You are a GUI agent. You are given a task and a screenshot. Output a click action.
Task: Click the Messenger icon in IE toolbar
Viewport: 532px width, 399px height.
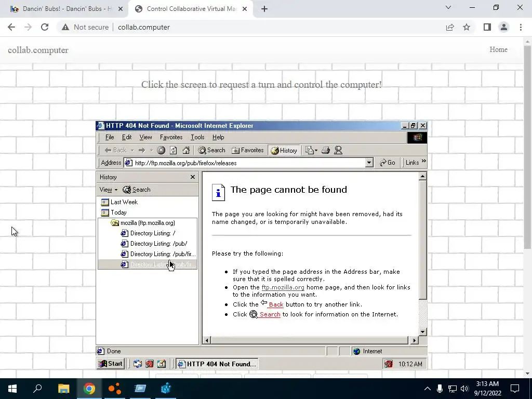[x=338, y=150]
